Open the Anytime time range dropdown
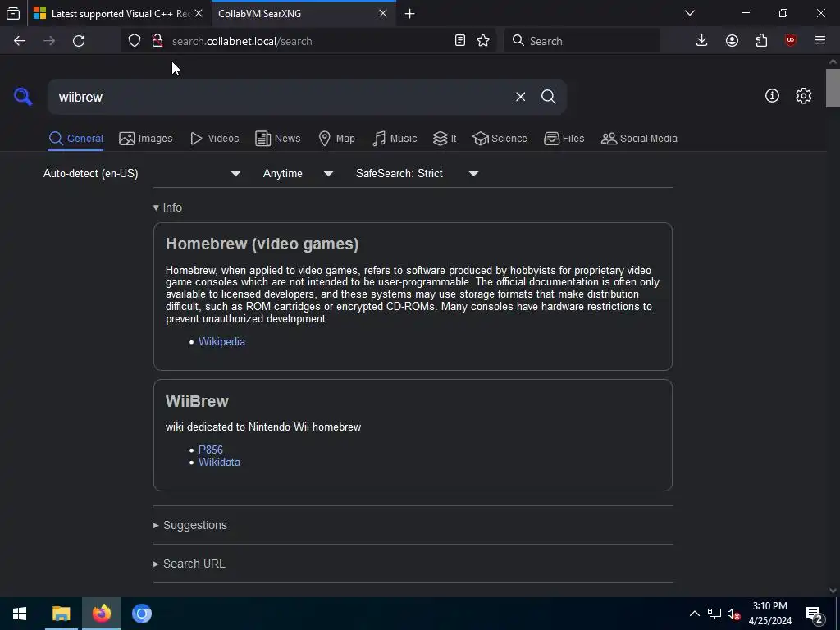This screenshot has width=840, height=630. click(299, 174)
